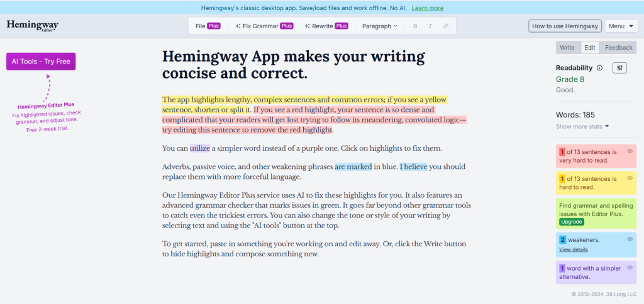
Task: Click the Hemingway Editor logo
Action: click(x=33, y=25)
